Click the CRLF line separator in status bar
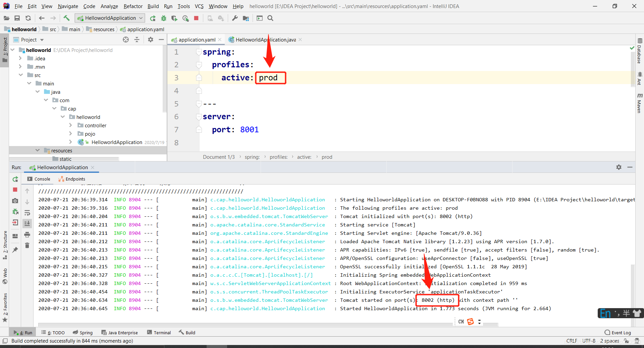 pos(572,341)
